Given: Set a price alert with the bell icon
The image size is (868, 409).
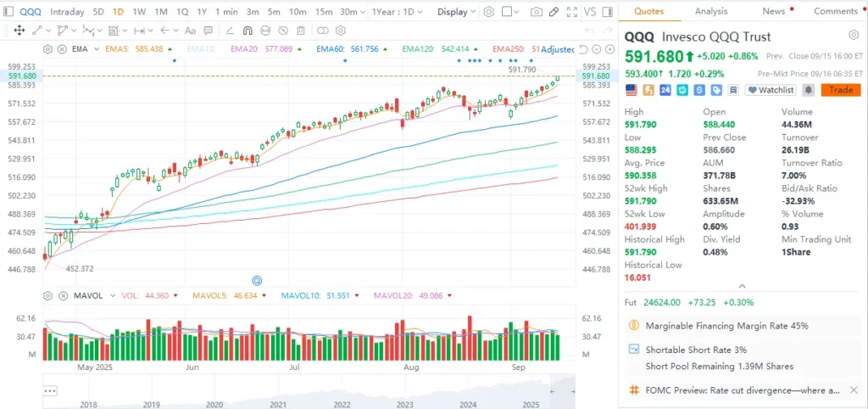Looking at the screenshot, I should [808, 90].
